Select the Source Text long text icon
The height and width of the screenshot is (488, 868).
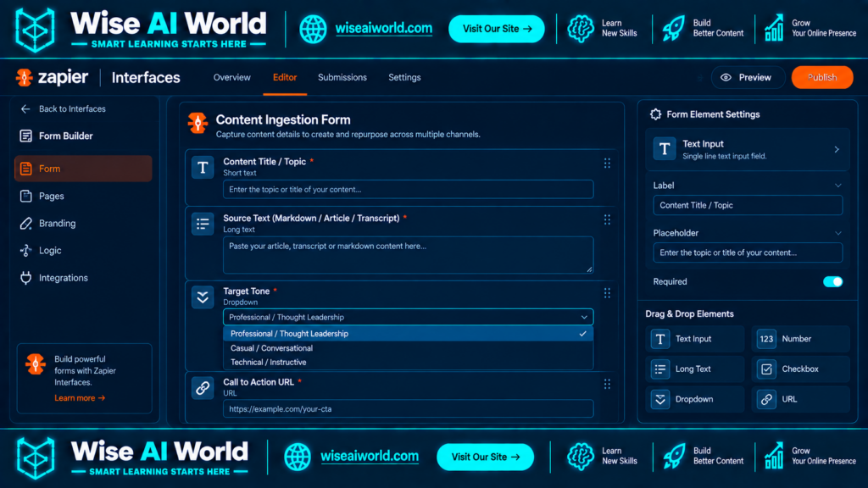pyautogui.click(x=203, y=224)
